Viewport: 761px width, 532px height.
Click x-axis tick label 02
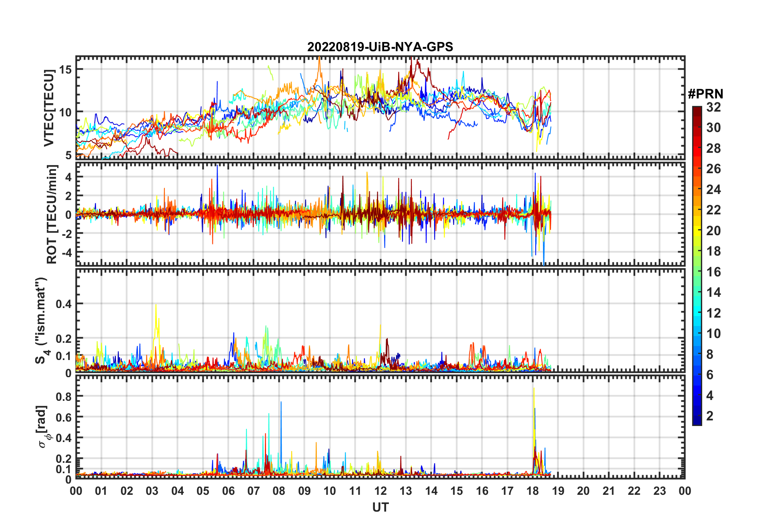coord(127,491)
